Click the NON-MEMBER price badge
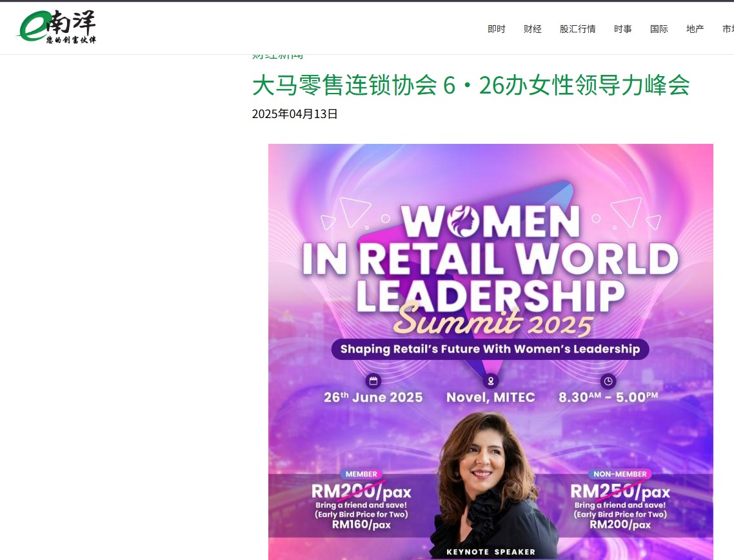 [620, 474]
